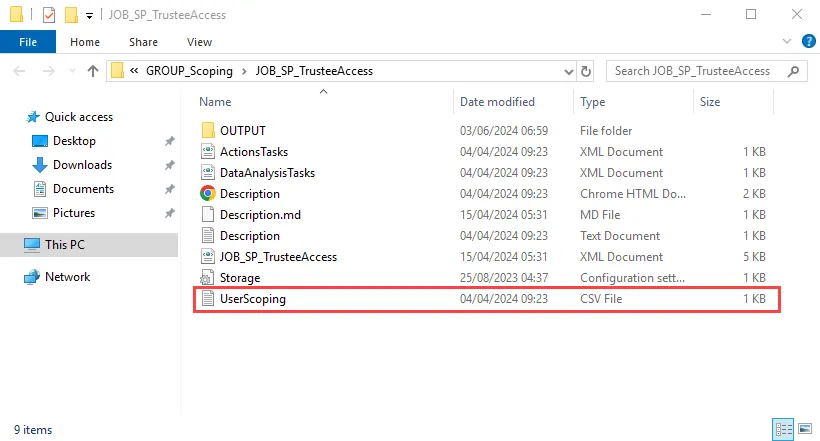Open the Home ribbon tab
The height and width of the screenshot is (441, 820).
coord(85,42)
